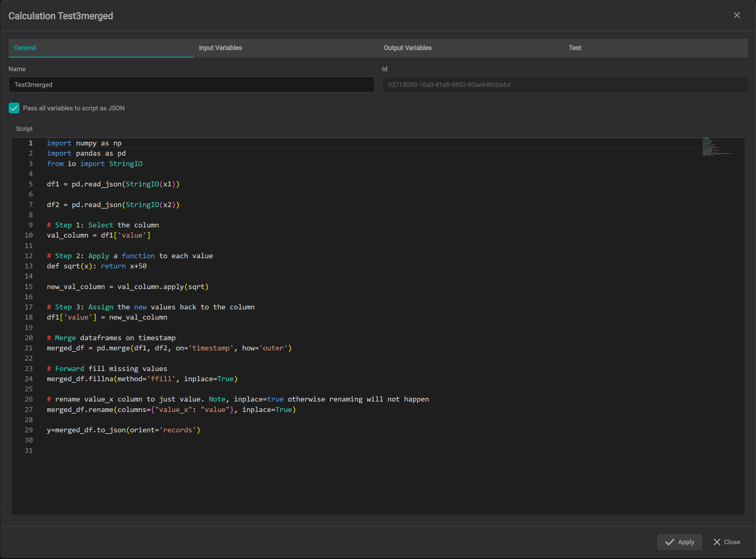Click the line "val_column = df1['value']"
The image size is (756, 559).
pos(99,235)
